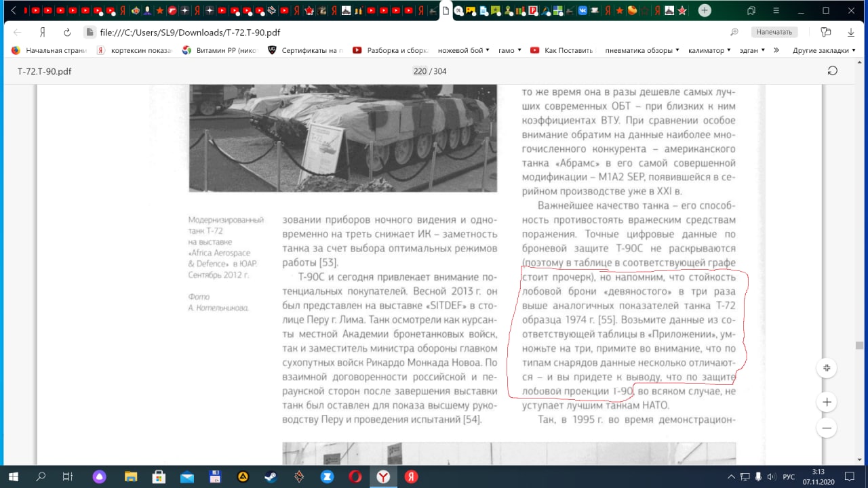
Task: Open the floppy disk app on taskbar
Action: (x=215, y=476)
